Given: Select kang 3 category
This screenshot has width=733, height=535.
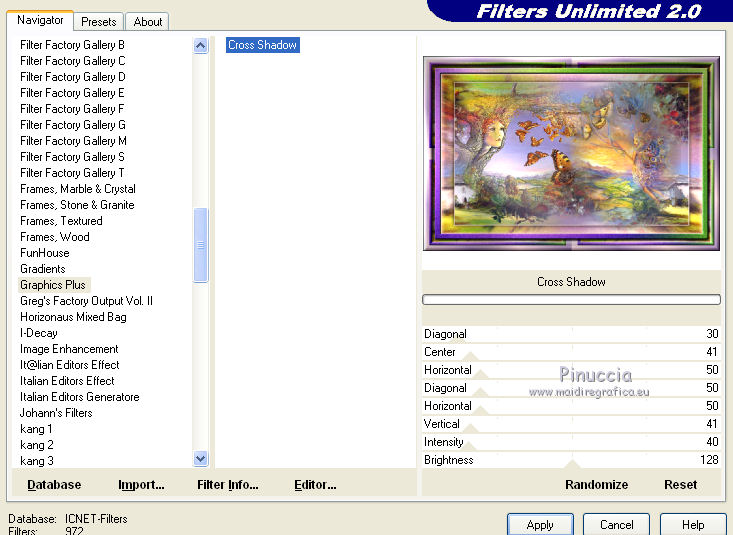Looking at the screenshot, I should (x=36, y=461).
